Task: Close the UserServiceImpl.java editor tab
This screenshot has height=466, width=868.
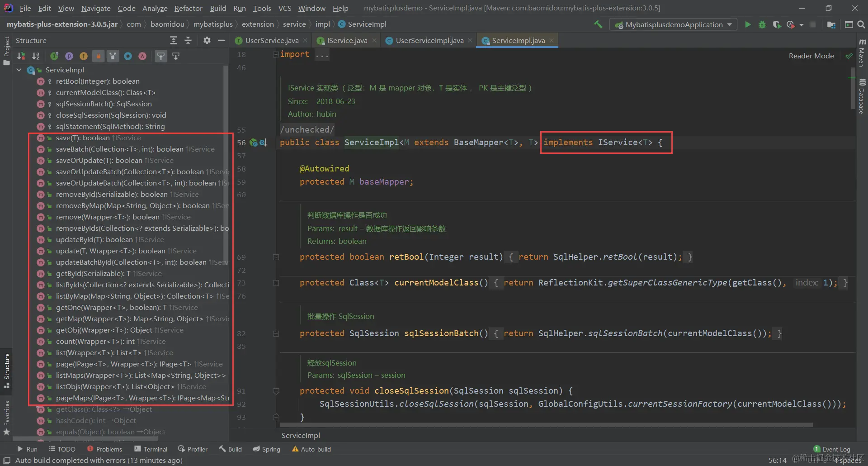Action: pos(470,40)
